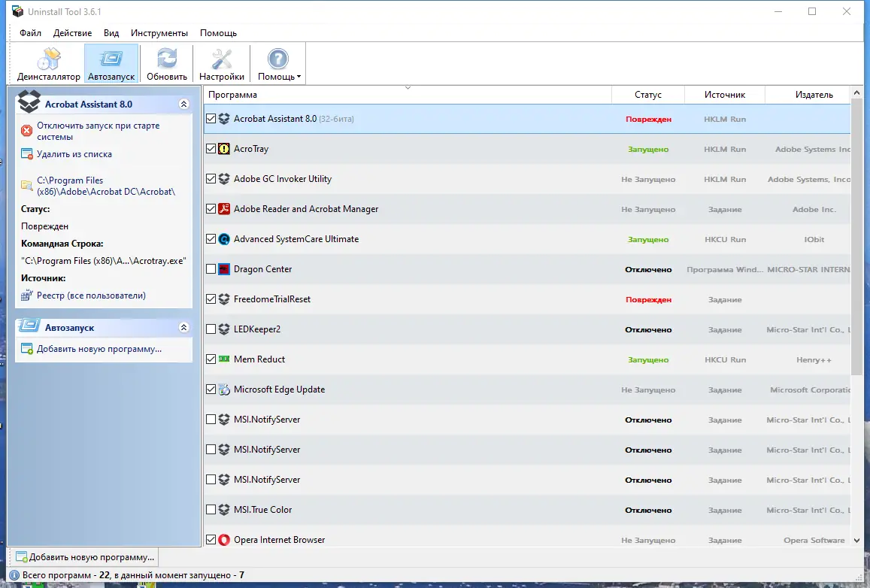Click the info icon in status bar

(14, 575)
